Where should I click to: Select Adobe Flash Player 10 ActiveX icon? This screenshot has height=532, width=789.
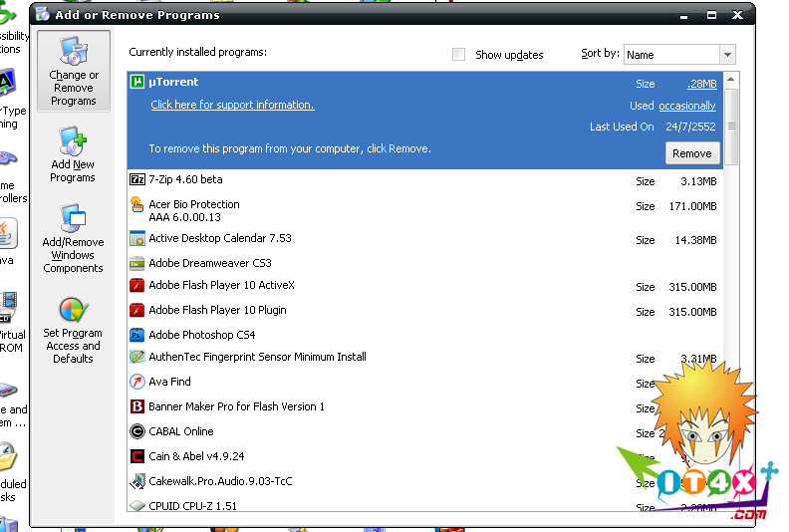(138, 286)
